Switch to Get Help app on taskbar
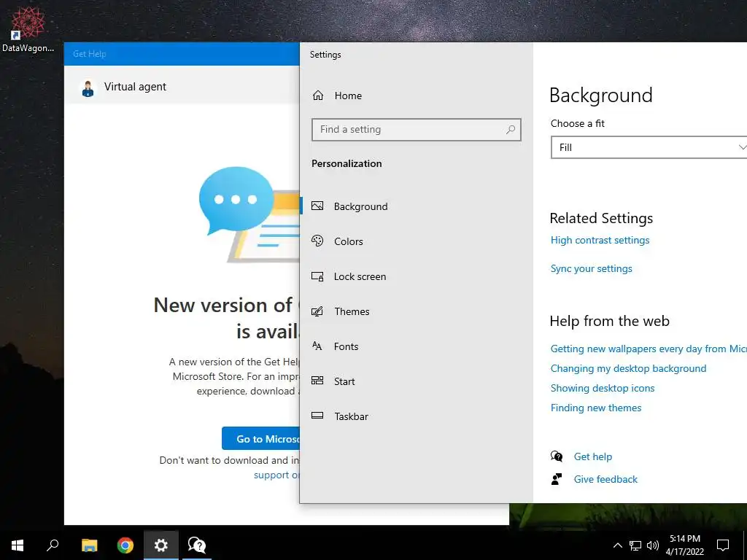 coord(197,545)
